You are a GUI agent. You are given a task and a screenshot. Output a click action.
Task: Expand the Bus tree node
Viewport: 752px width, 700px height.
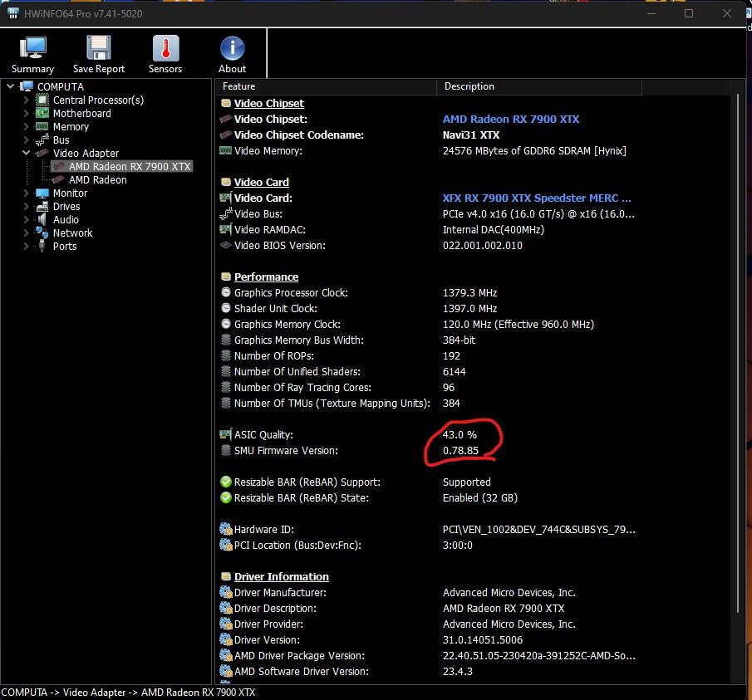pos(27,140)
